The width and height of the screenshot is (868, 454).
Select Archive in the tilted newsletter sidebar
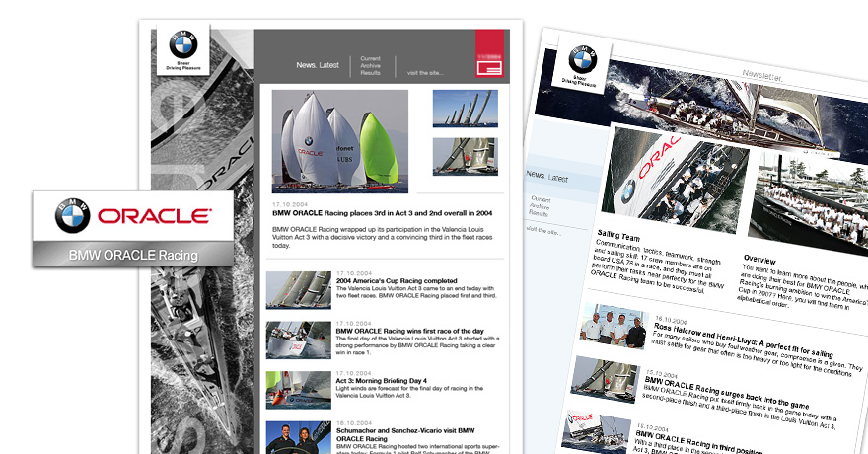tap(540, 206)
